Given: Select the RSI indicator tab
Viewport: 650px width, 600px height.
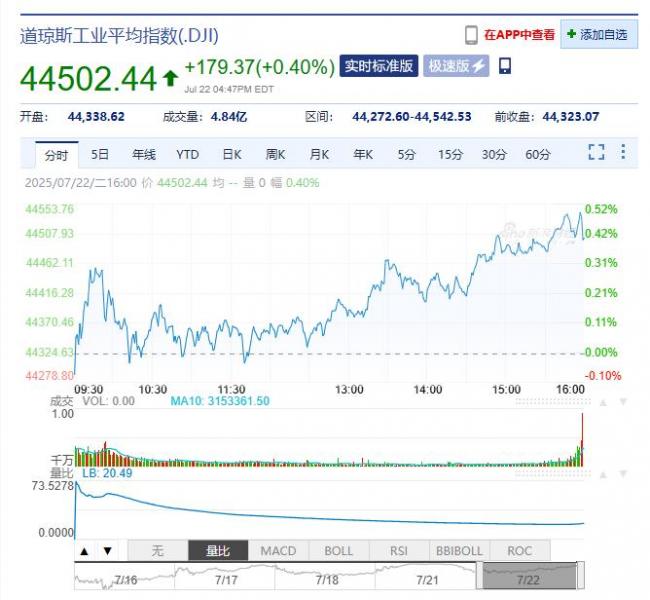Looking at the screenshot, I should (399, 551).
